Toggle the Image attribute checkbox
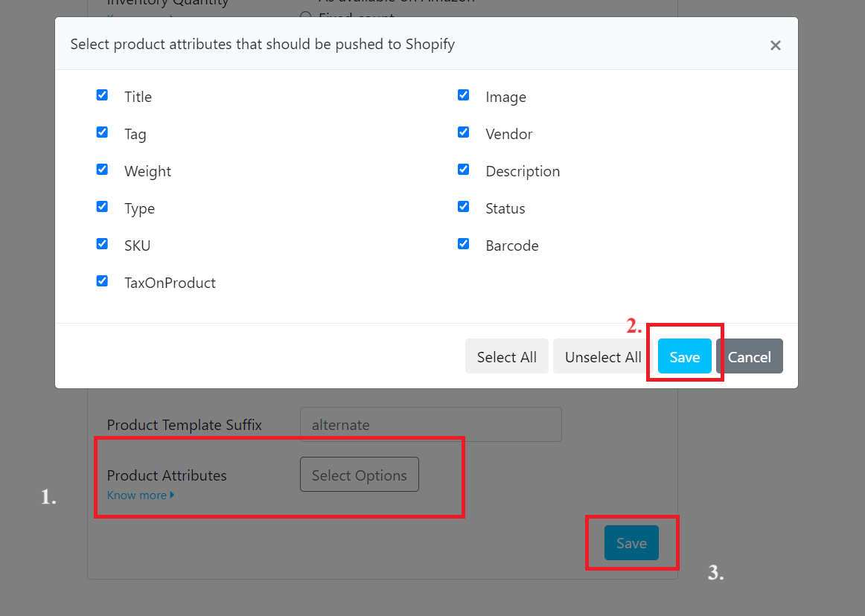This screenshot has width=865, height=616. [x=463, y=94]
